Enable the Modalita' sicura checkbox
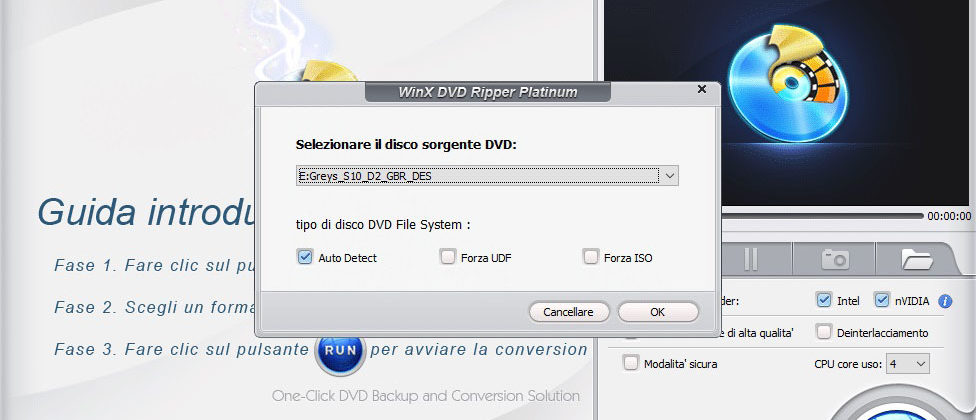The height and width of the screenshot is (420, 976). pos(631,363)
